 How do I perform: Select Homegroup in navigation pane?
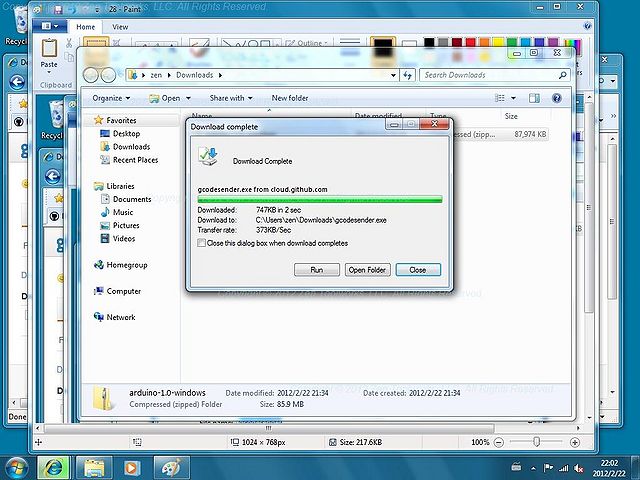(120, 265)
